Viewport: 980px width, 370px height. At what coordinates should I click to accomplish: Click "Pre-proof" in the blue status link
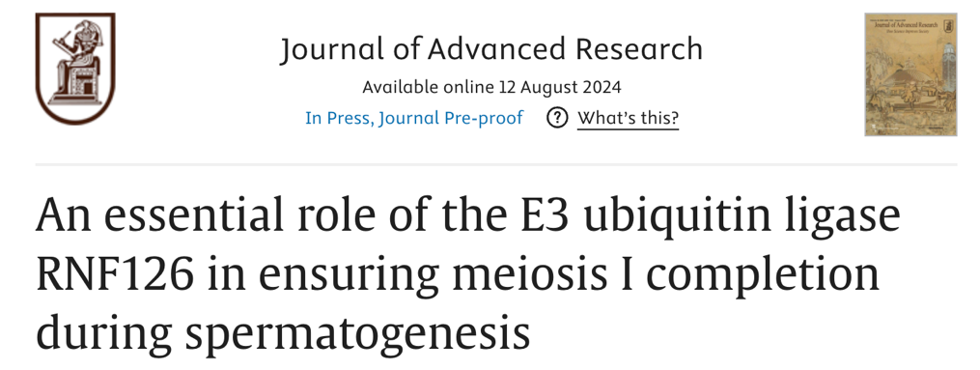click(483, 118)
